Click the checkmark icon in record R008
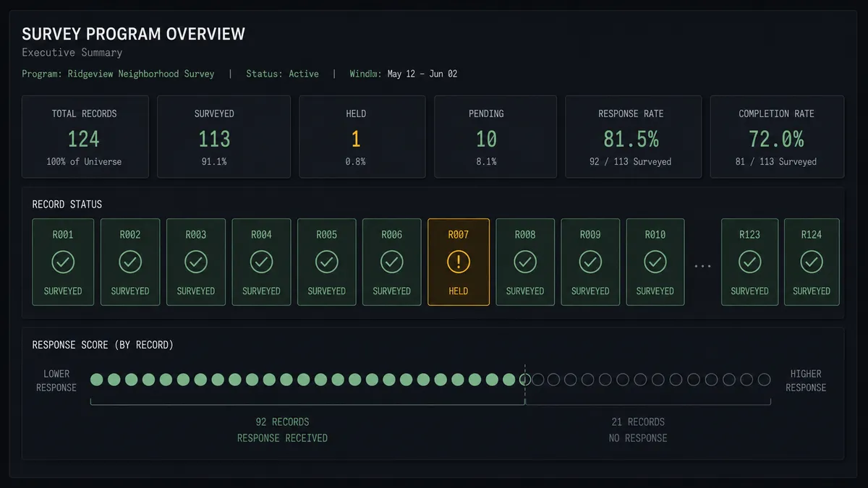The image size is (868, 488). coord(525,262)
